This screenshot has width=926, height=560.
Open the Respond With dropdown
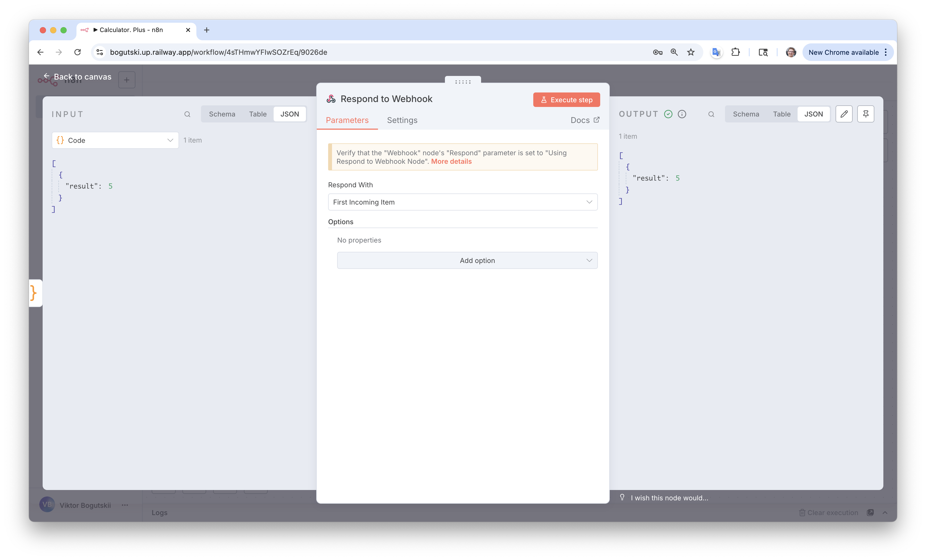462,202
